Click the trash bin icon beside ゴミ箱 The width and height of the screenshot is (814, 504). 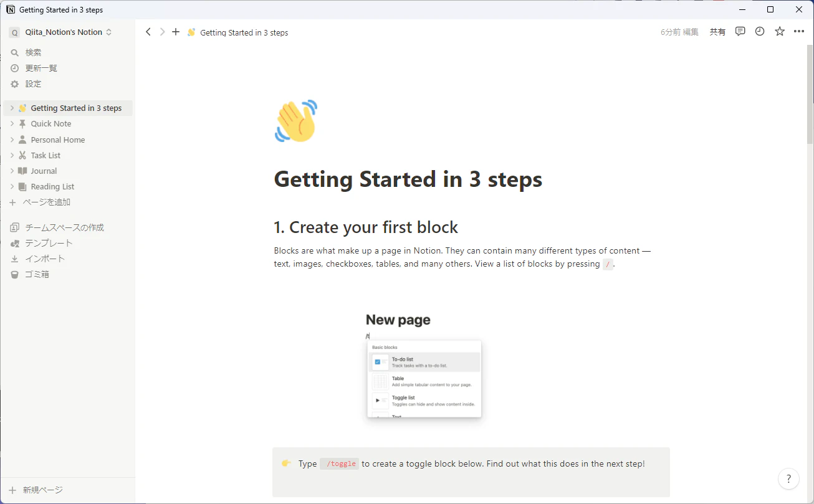tap(15, 274)
